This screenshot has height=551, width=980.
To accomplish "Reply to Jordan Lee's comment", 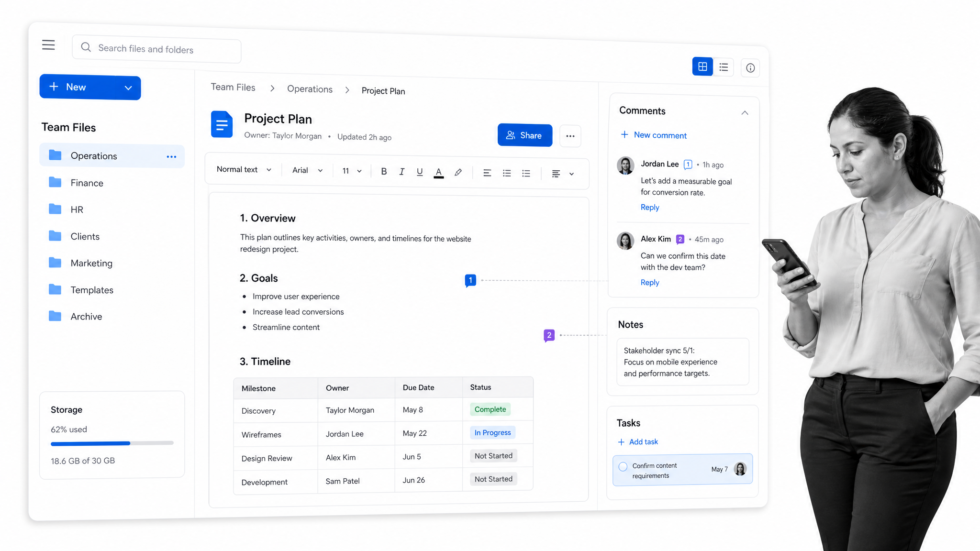I will click(650, 208).
